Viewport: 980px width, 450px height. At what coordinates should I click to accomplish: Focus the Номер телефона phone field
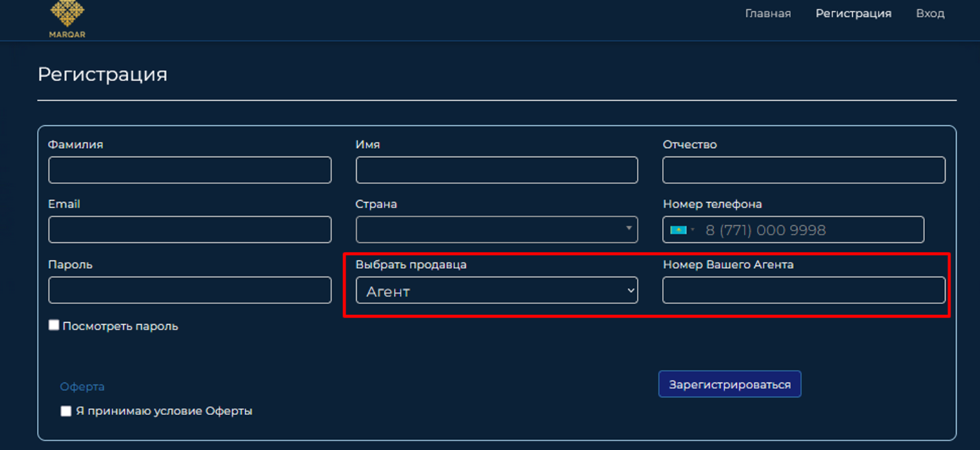(813, 230)
